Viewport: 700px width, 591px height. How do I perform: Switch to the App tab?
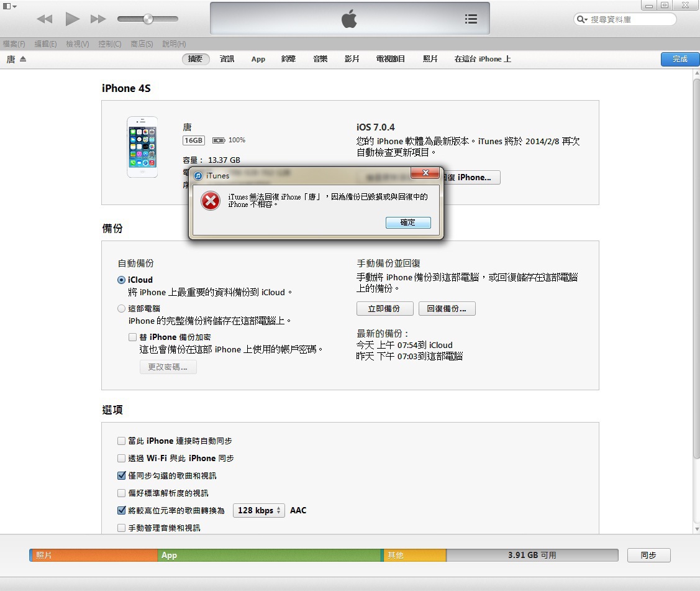point(258,59)
